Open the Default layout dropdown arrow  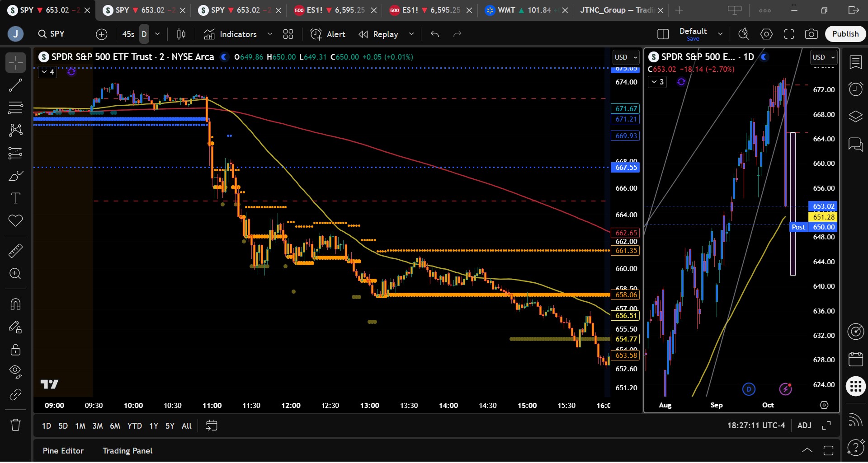pos(720,34)
